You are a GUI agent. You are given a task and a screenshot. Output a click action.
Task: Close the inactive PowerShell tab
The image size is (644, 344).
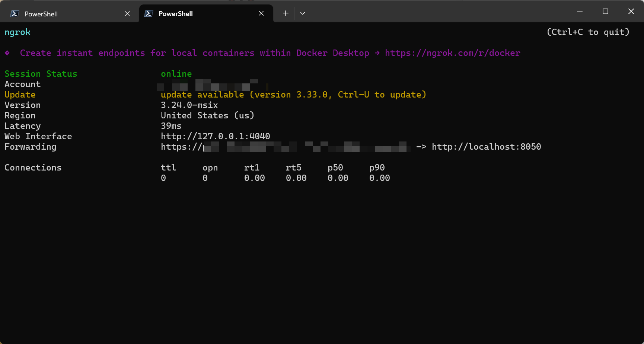coord(127,13)
